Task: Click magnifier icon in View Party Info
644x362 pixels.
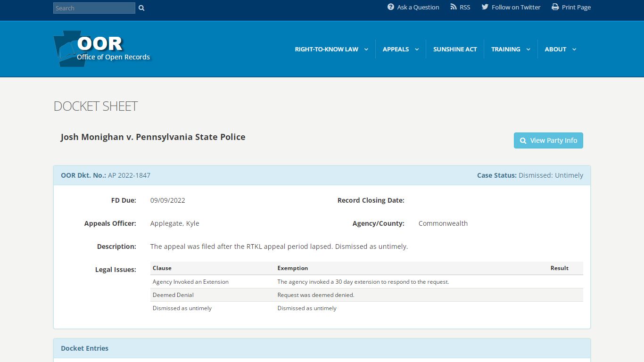Action: pos(523,140)
